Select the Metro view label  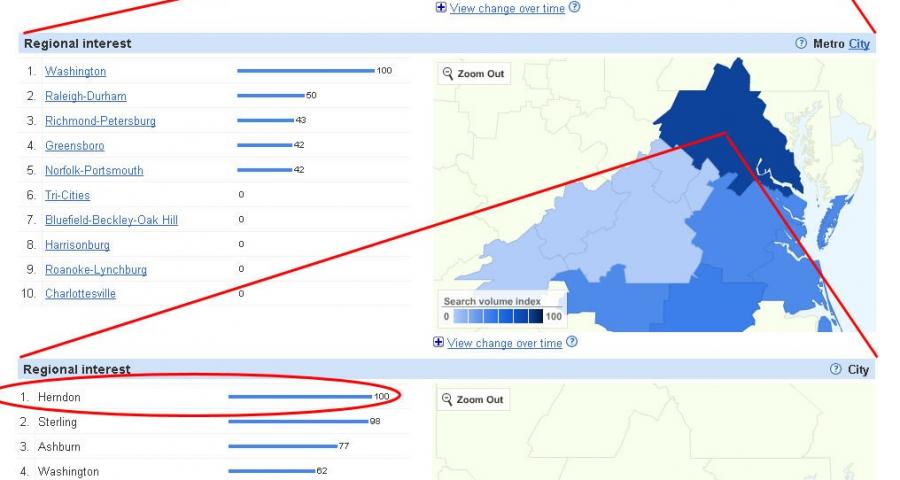(829, 44)
